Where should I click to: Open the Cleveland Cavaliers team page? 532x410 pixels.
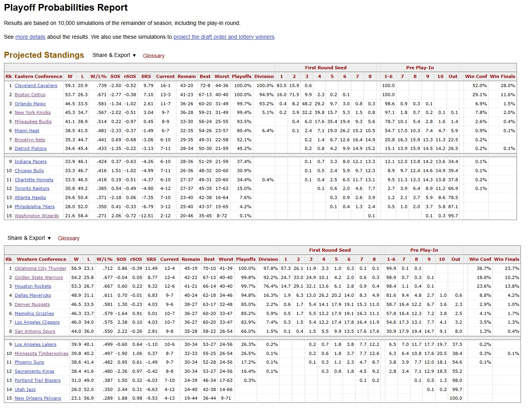point(36,85)
